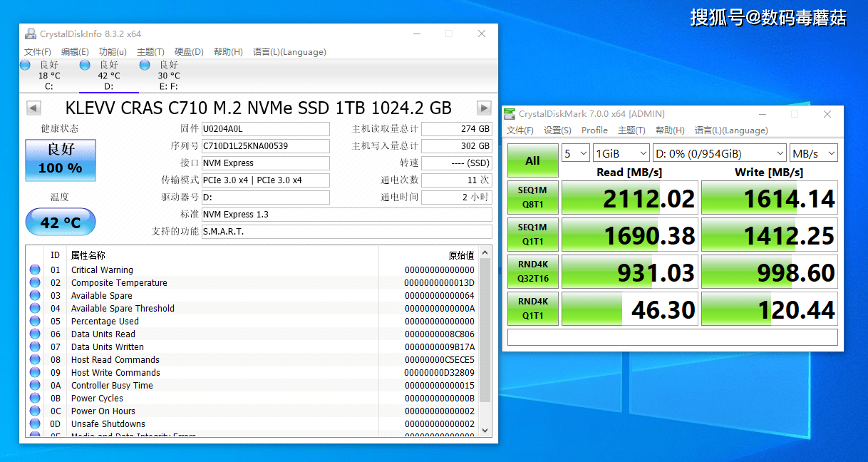Open 设置(S) menu in CrystalDiskMark
868x462 pixels.
tap(557, 130)
